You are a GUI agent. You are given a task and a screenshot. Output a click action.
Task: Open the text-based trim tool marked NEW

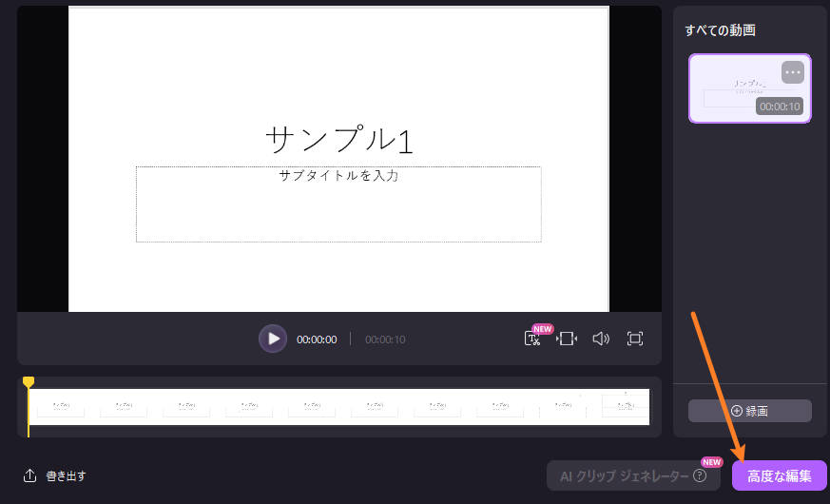pos(533,339)
